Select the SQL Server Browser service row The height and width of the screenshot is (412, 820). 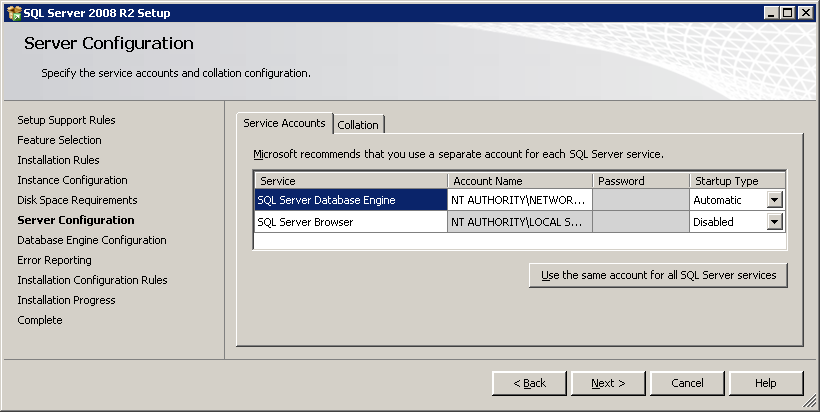350,222
